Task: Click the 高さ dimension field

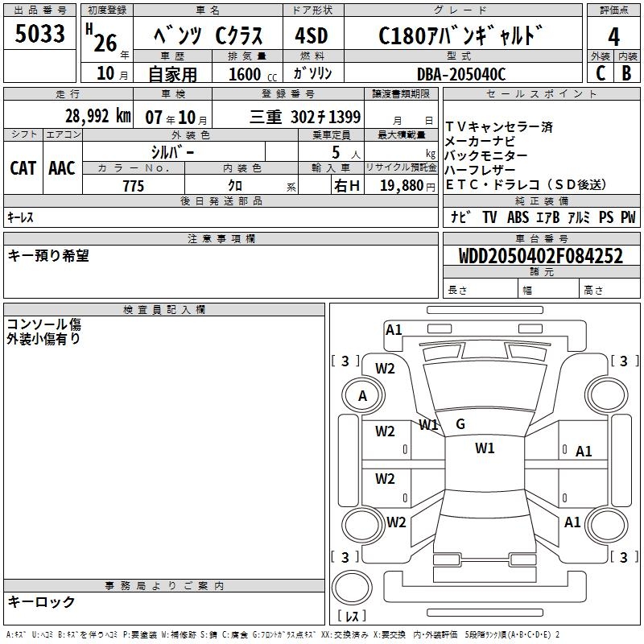Action: coord(610,290)
